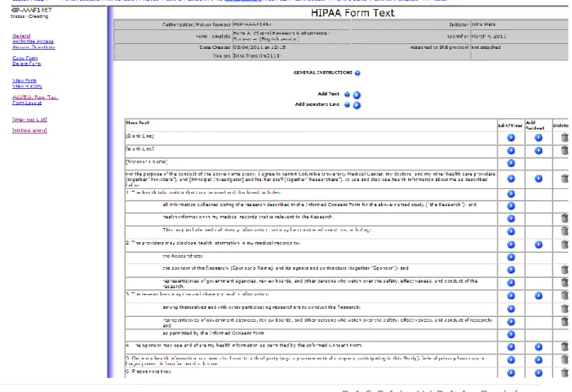572x392 pixels.
Task: Click the Add Text go arrow button
Action: (357, 95)
